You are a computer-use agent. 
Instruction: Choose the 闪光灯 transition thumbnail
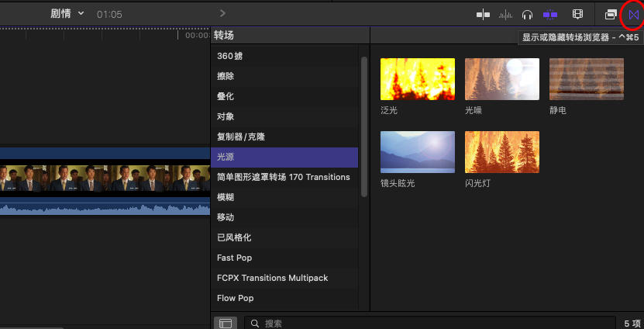coord(502,152)
